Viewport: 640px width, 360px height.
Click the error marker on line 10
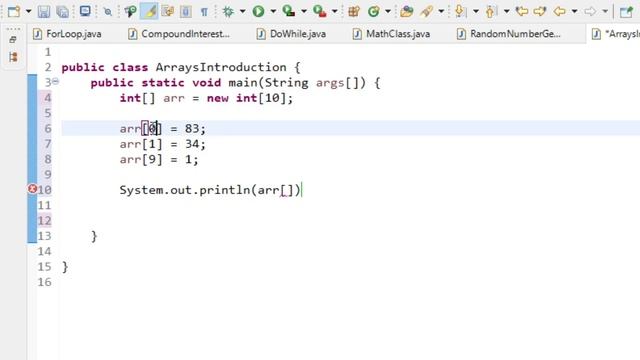[x=32, y=189]
